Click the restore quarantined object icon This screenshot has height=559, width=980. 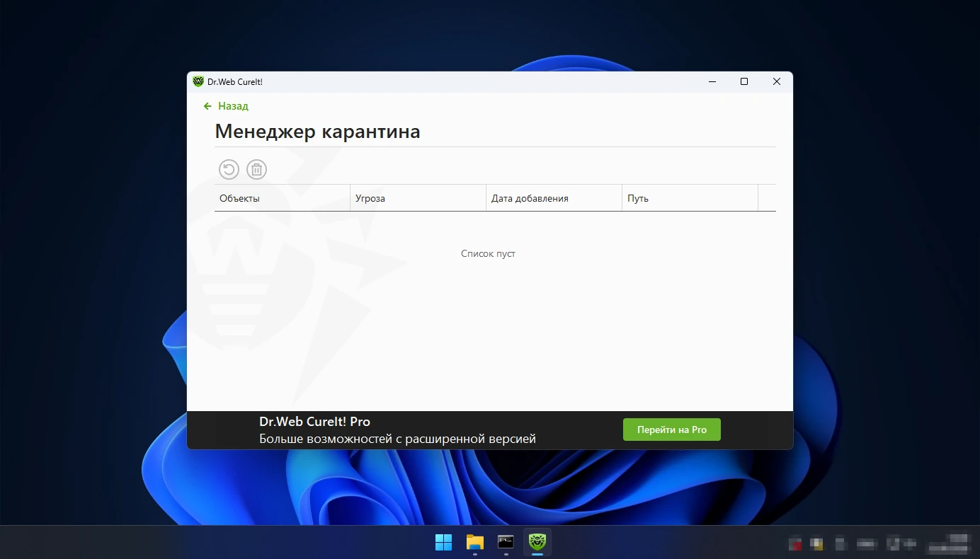[229, 169]
